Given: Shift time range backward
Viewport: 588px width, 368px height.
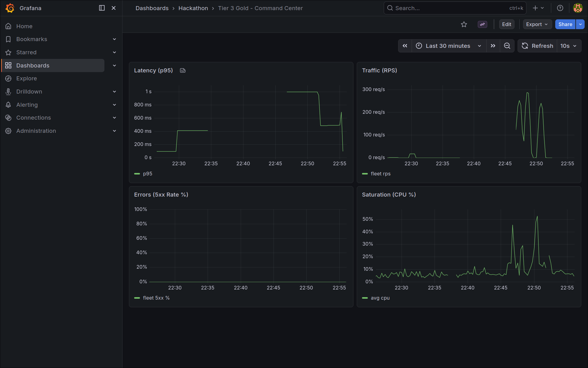Looking at the screenshot, I should [x=405, y=46].
